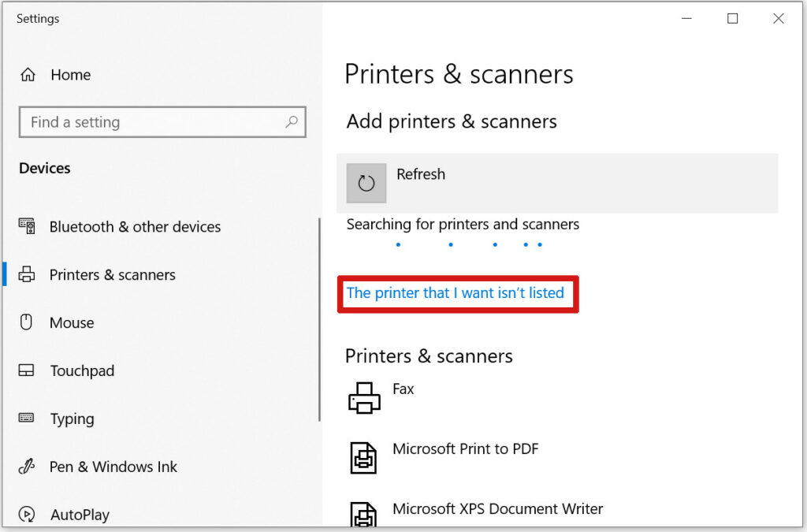This screenshot has width=807, height=532.
Task: Click the Refresh circular arrow icon
Action: (366, 183)
